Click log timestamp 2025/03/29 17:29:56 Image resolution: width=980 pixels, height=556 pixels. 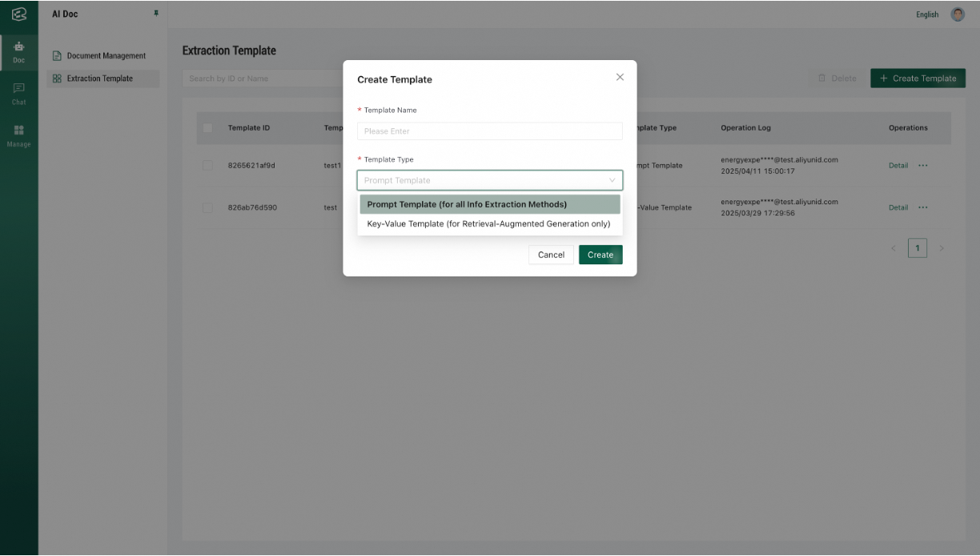point(757,213)
